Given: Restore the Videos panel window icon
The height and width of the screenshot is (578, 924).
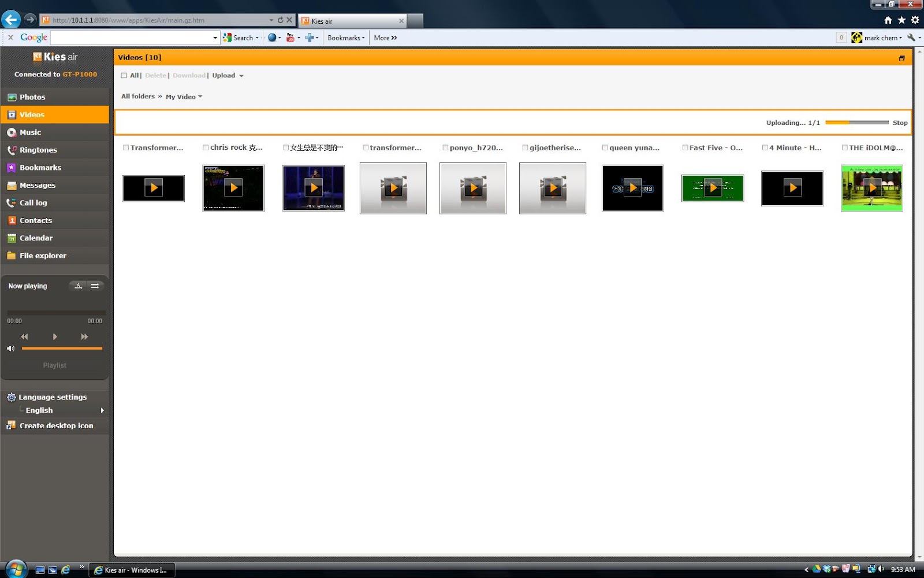Looking at the screenshot, I should click(x=901, y=58).
